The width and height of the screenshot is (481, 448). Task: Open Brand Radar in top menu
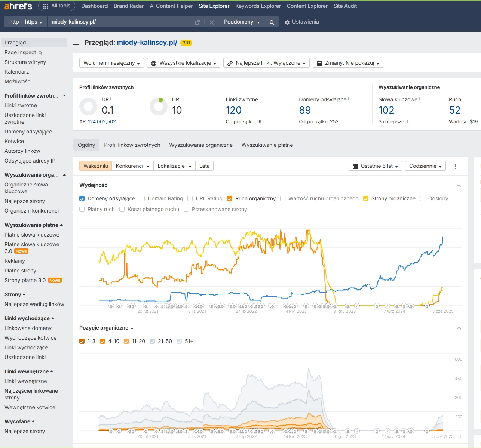pyautogui.click(x=129, y=6)
